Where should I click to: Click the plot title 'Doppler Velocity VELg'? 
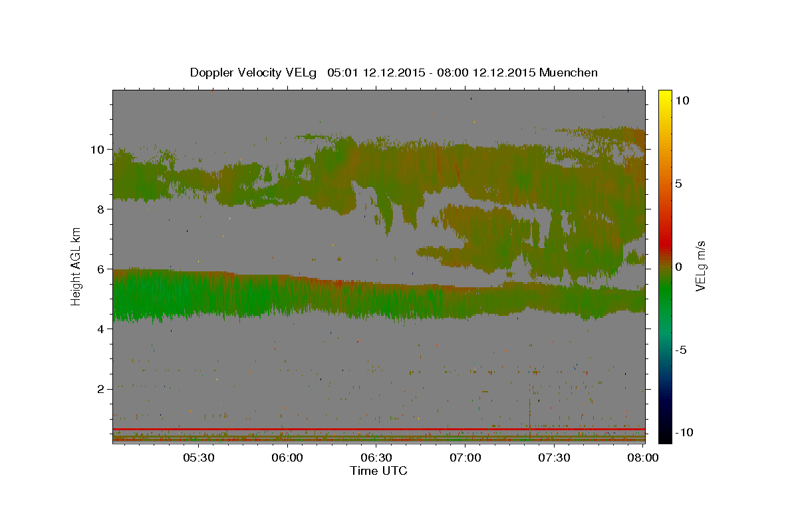[253, 72]
